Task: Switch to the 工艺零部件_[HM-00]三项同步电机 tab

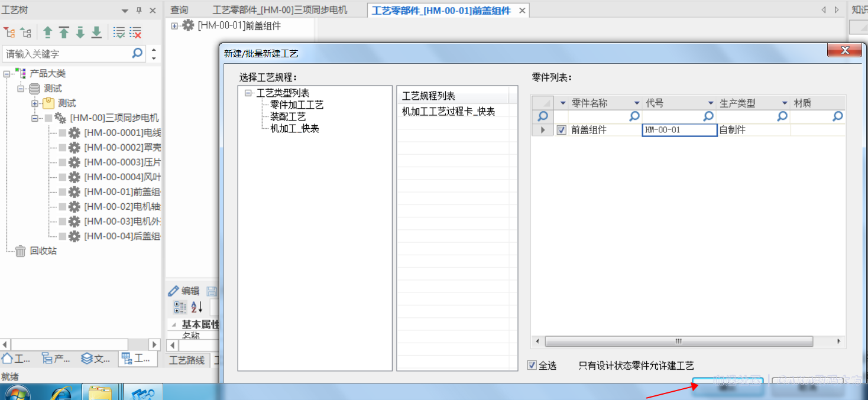Action: (280, 11)
